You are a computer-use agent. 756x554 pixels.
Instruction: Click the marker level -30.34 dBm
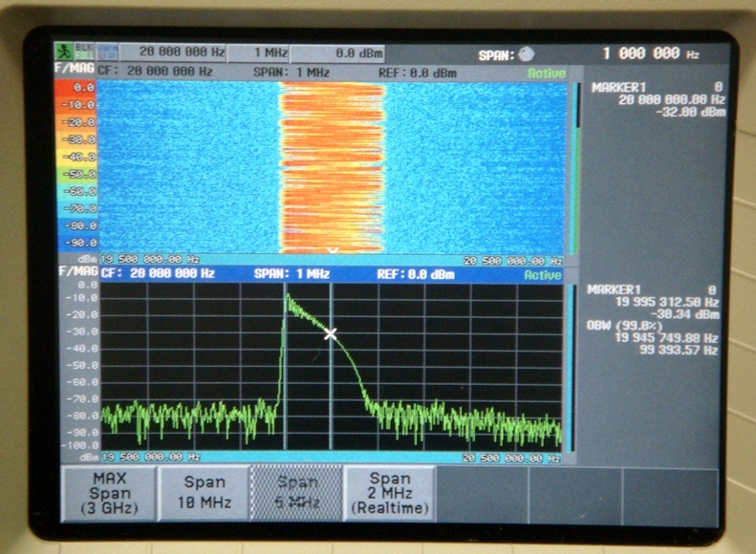click(685, 315)
